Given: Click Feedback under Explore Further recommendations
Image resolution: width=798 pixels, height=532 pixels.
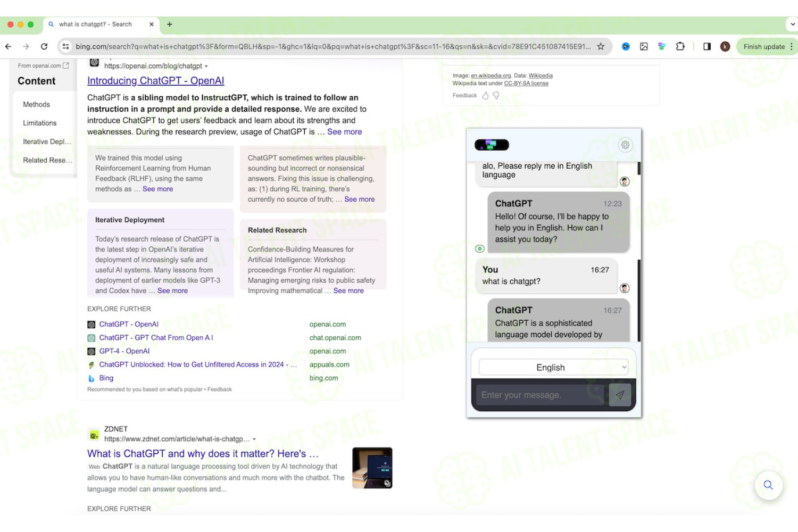Looking at the screenshot, I should [x=219, y=389].
